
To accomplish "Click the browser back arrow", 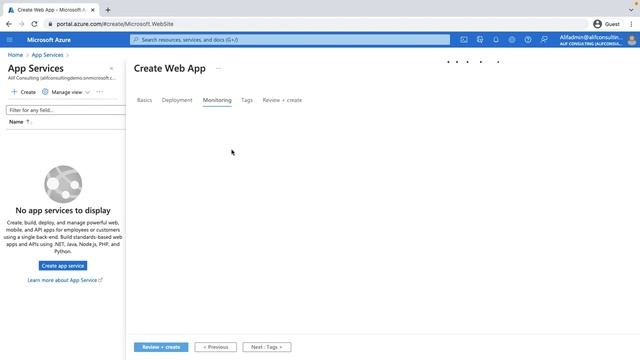I will pyautogui.click(x=9, y=24).
